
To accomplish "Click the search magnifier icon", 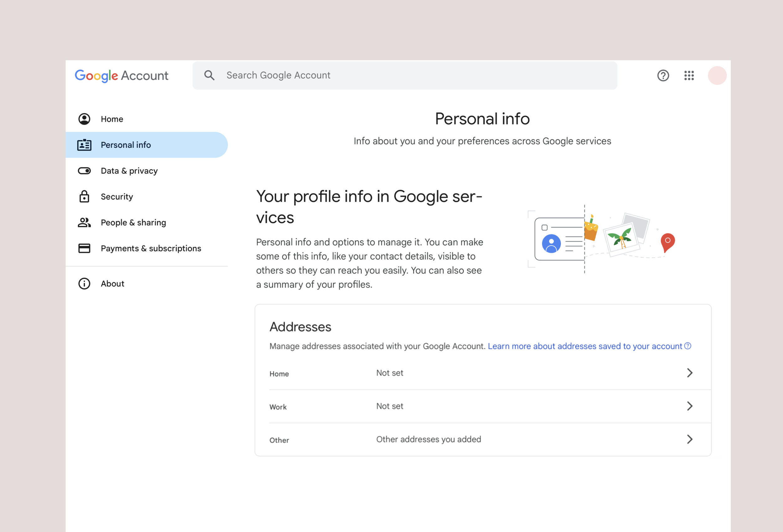I will 209,75.
